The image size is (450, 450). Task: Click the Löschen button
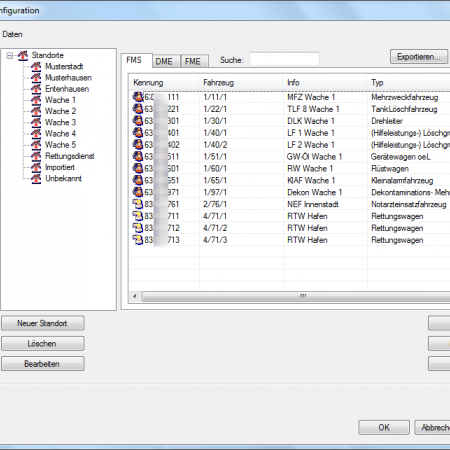[43, 344]
